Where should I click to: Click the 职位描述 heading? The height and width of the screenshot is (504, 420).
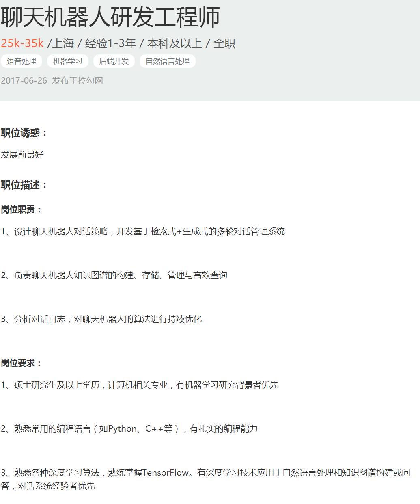point(24,185)
